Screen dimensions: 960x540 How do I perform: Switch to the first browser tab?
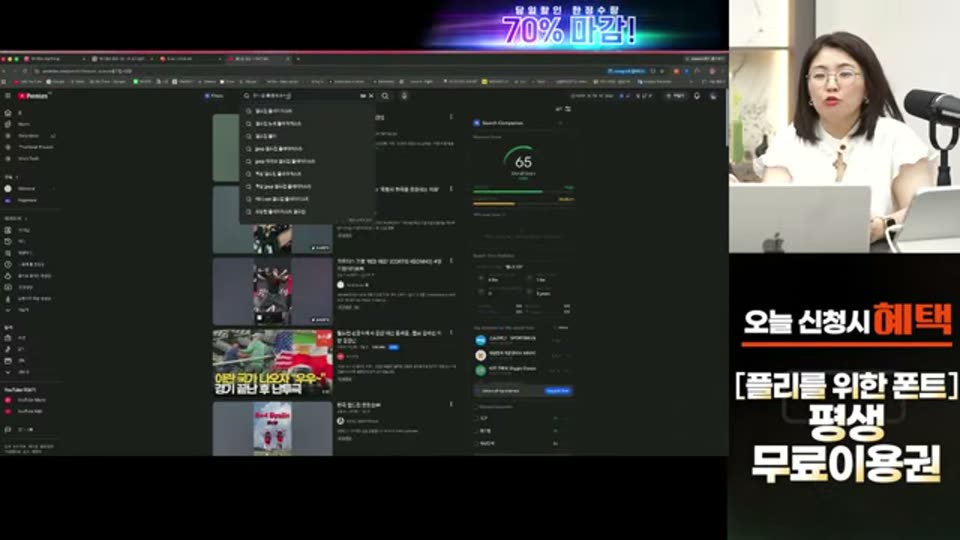click(55, 59)
